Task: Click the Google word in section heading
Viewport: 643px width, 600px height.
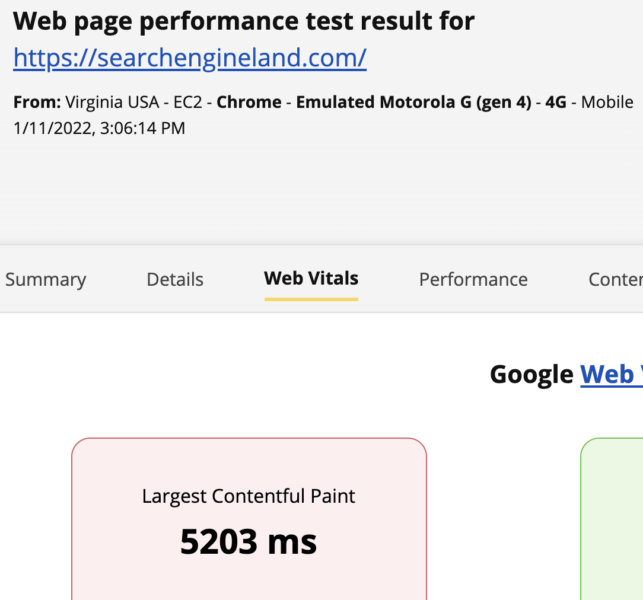Action: [531, 374]
